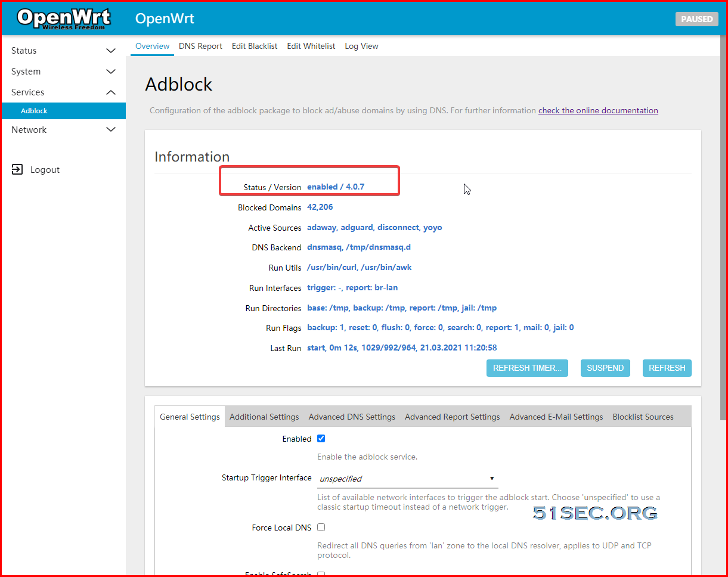Click the Run Directories value text

[x=402, y=308]
